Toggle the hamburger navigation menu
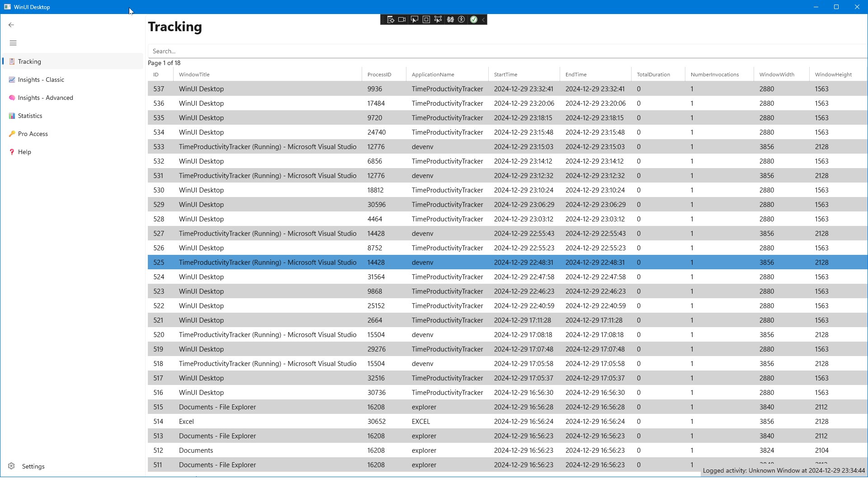The image size is (868, 488). click(13, 43)
